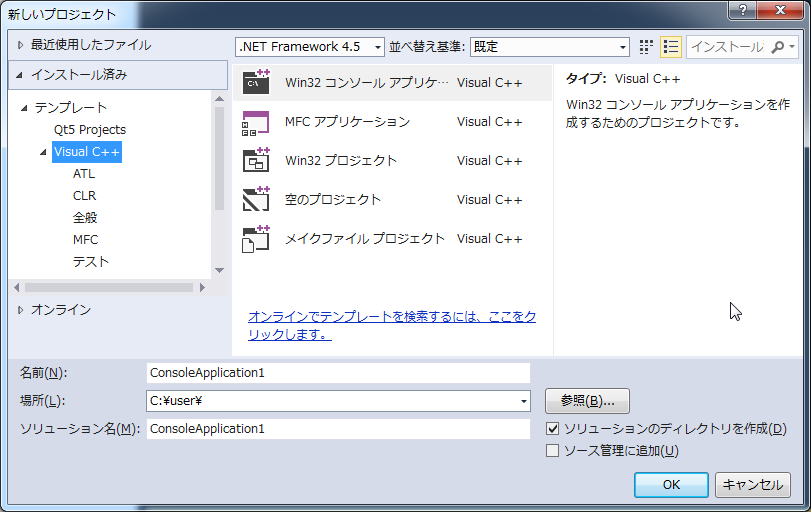The height and width of the screenshot is (512, 811).
Task: Expand the オンライン section
Action: tap(20, 310)
